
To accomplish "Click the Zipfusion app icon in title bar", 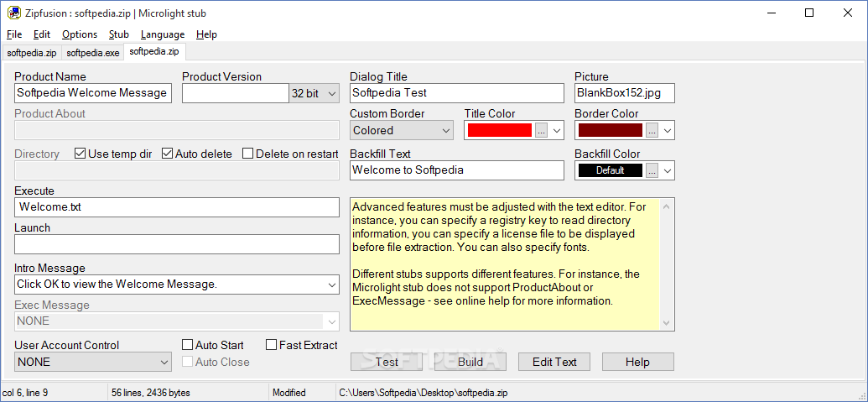I will click(x=13, y=13).
